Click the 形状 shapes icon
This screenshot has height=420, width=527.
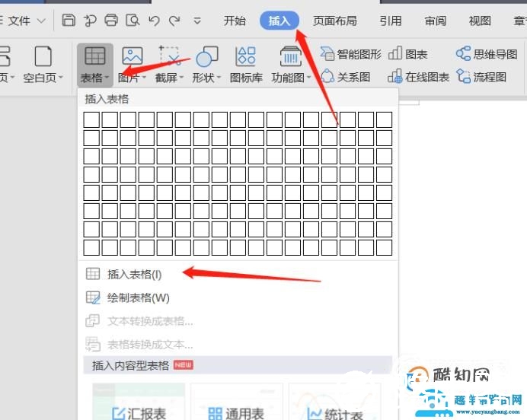coord(206,56)
